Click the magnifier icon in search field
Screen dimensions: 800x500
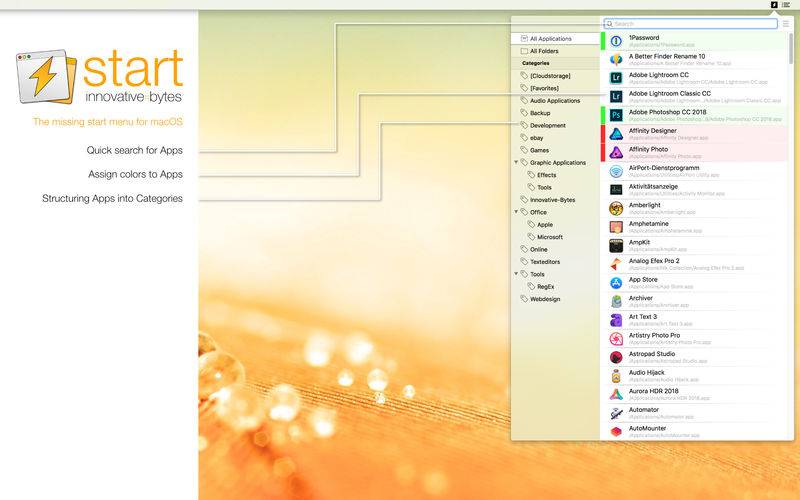[609, 24]
